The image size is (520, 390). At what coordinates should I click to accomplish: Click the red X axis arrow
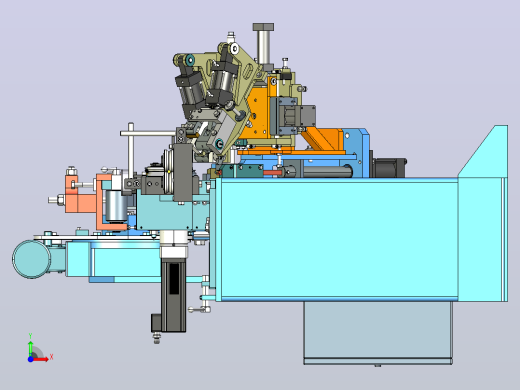pos(41,359)
